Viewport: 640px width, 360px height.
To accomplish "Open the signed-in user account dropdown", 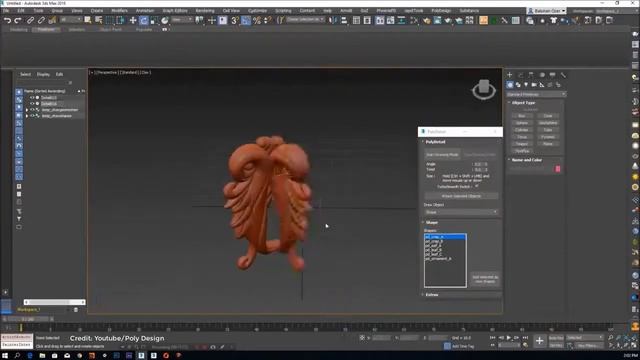I will pos(547,11).
